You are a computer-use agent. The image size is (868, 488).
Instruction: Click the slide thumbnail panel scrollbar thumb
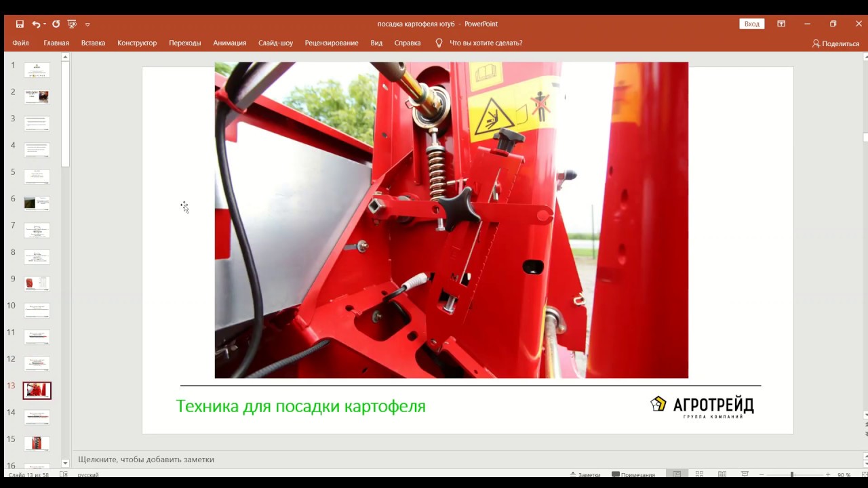point(65,114)
